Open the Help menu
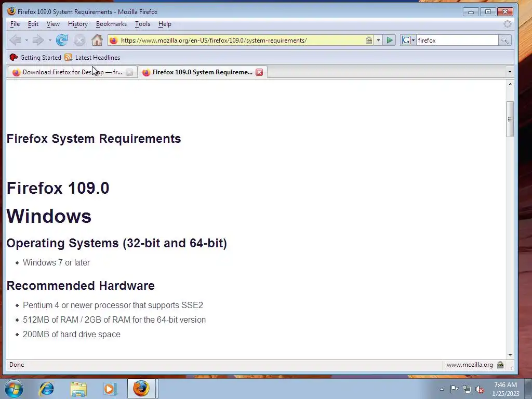The height and width of the screenshot is (399, 532). [165, 24]
